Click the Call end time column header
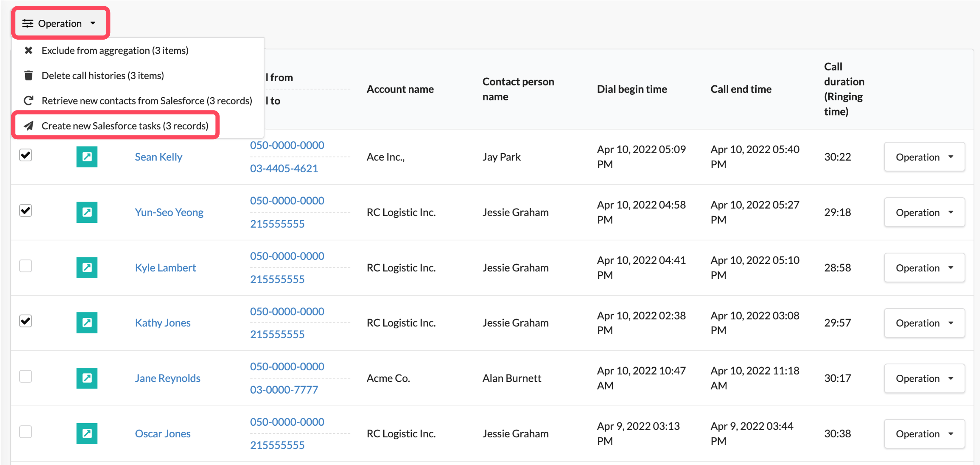980x465 pixels. pos(741,89)
